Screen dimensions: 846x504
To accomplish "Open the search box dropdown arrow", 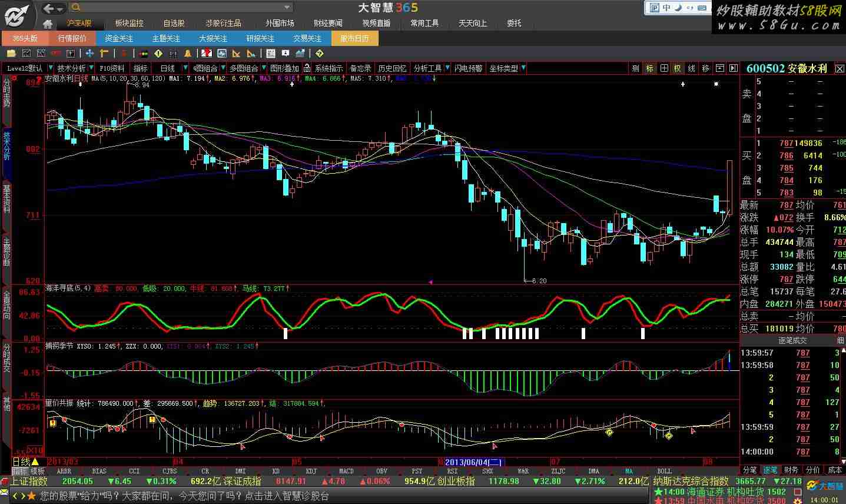I will [x=287, y=8].
